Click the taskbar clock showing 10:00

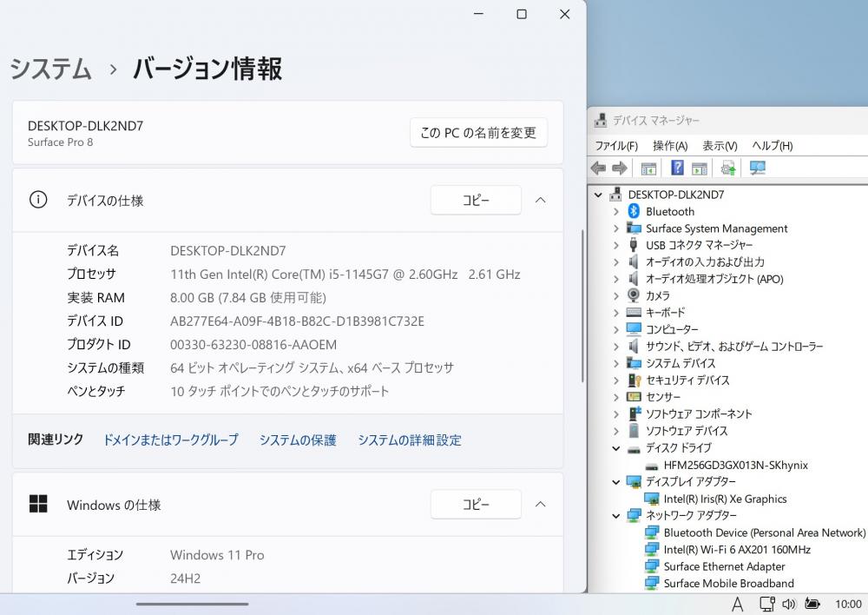pyautogui.click(x=848, y=604)
